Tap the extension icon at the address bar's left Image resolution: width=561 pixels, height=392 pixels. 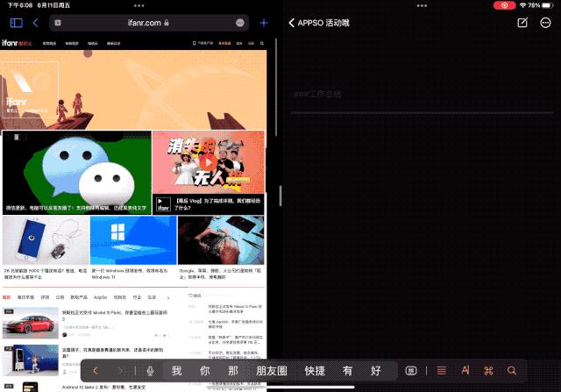click(x=58, y=23)
